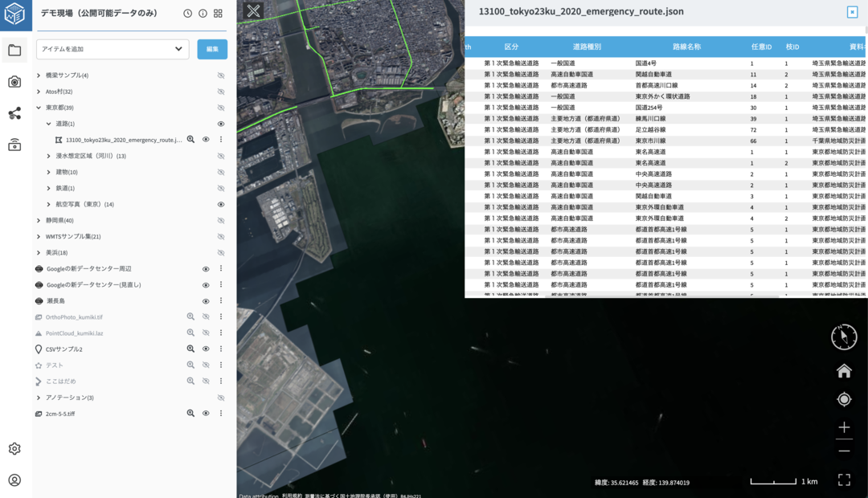Viewport: 868px width, 498px height.
Task: Open the アイテムを追加 dropdown
Action: pos(113,49)
